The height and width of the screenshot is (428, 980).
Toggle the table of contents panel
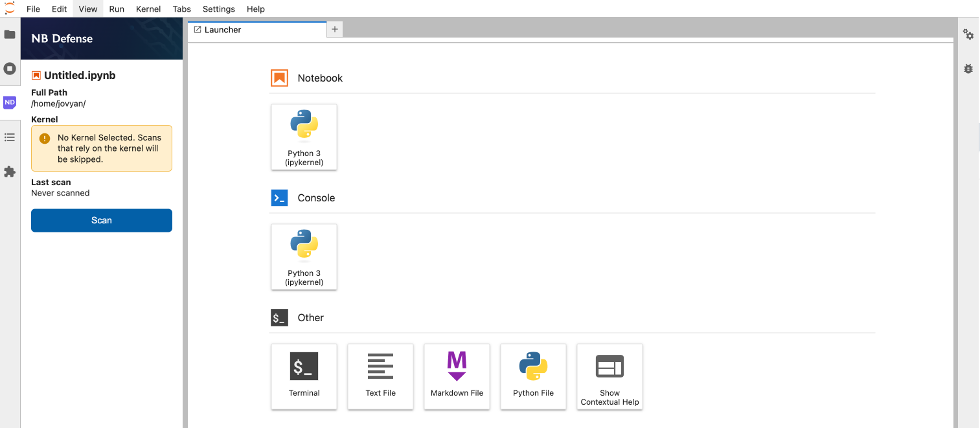10,137
